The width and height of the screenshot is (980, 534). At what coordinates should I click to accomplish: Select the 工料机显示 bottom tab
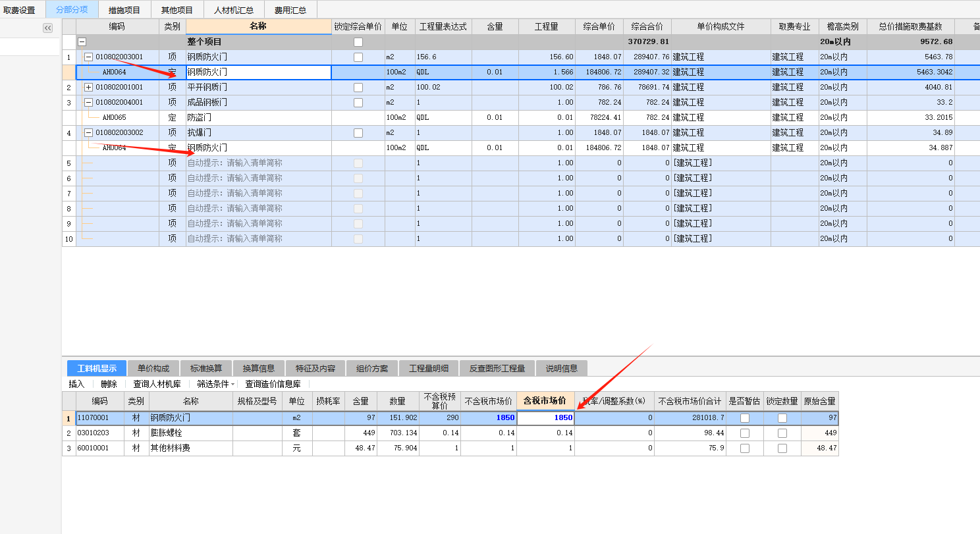pyautogui.click(x=97, y=368)
